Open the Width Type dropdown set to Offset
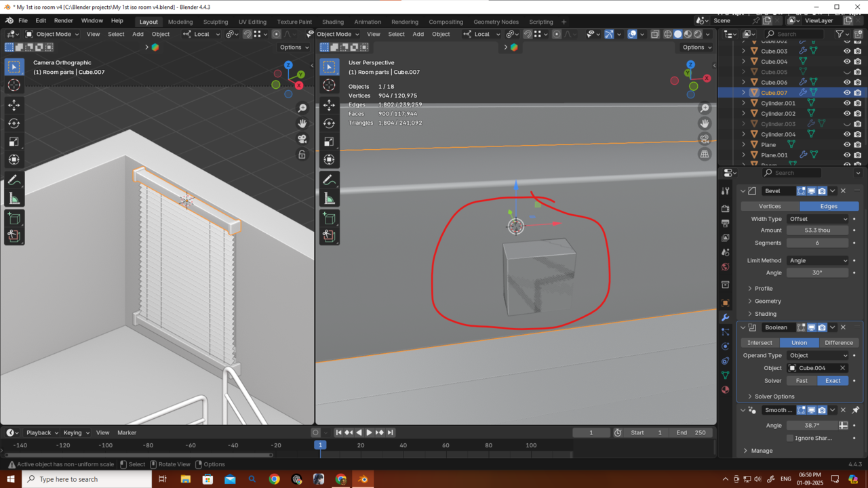 tap(818, 219)
